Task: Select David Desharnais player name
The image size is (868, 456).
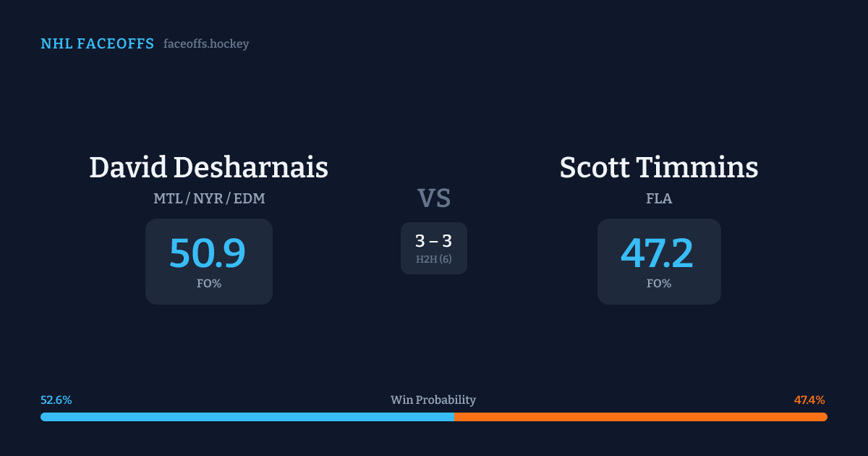Action: click(208, 167)
